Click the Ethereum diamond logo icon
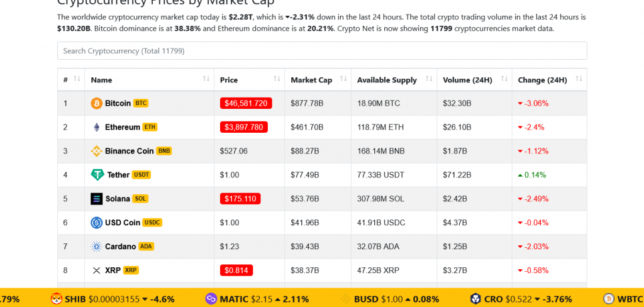Viewport: 644px width, 307px height. [x=97, y=127]
